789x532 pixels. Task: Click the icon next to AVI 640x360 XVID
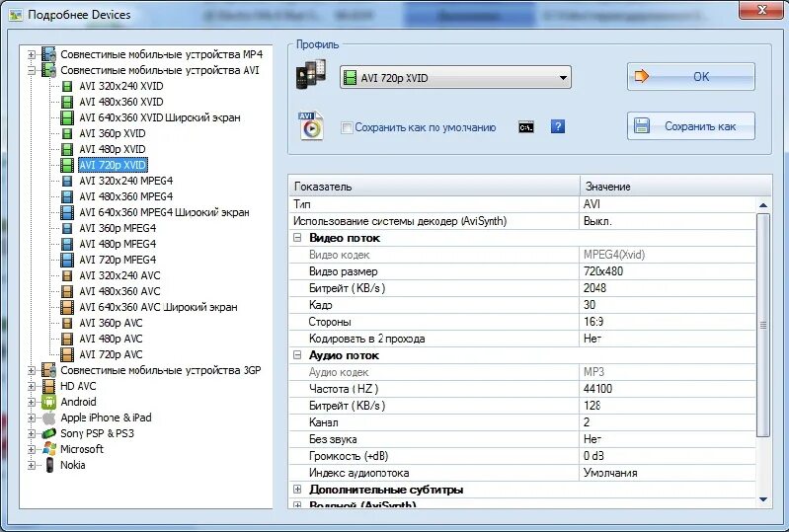(67, 117)
